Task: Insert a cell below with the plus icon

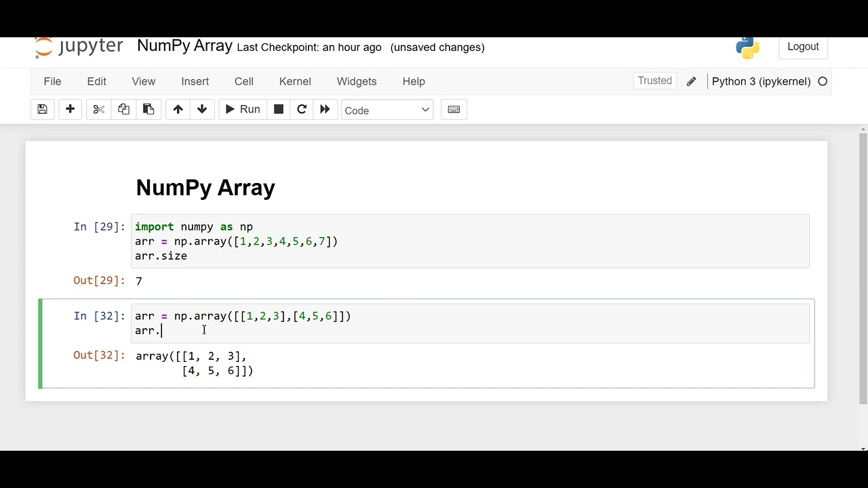Action: point(70,110)
